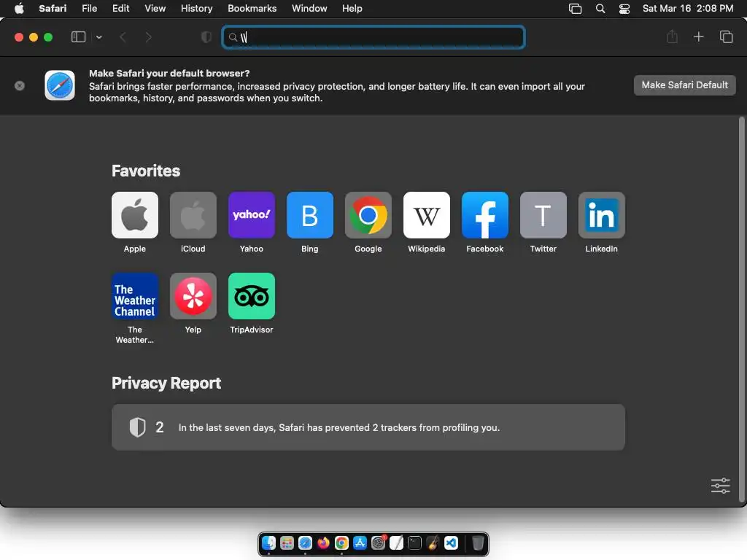The width and height of the screenshot is (747, 560).
Task: Open the View menu
Action: [155, 9]
